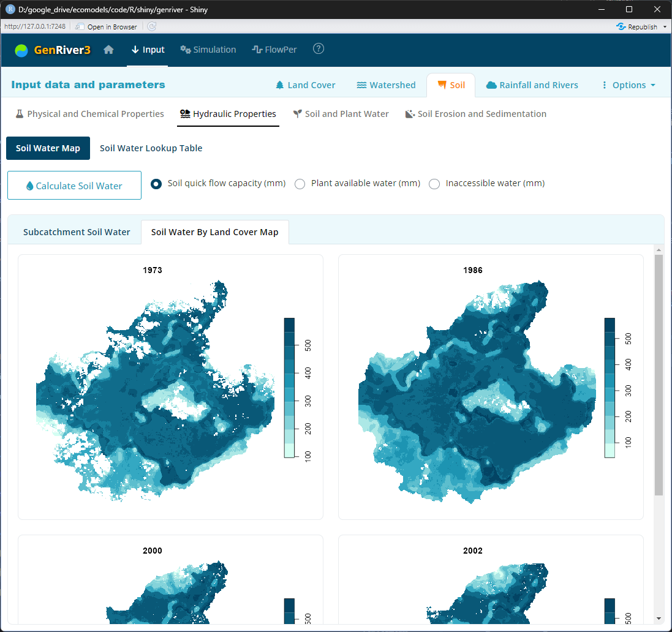Click the 2000 soil water map
This screenshot has width=672, height=632.
167,592
